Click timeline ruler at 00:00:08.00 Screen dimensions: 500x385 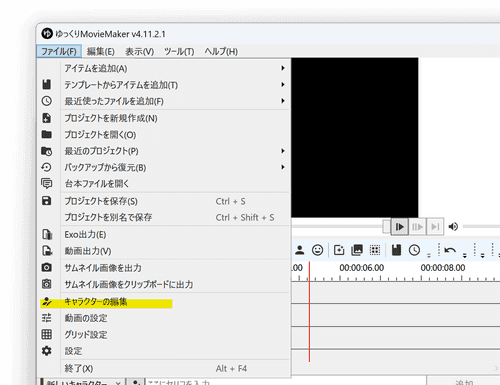(443, 268)
